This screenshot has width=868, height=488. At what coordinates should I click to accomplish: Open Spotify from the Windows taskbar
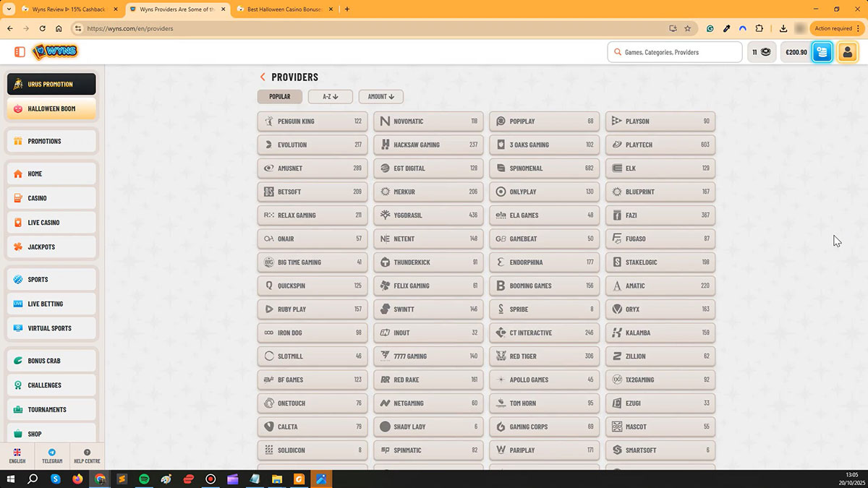[x=144, y=479]
